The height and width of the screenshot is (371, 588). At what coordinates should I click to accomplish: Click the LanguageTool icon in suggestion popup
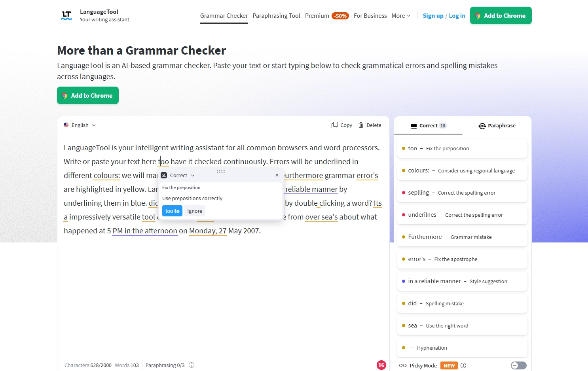pyautogui.click(x=164, y=175)
